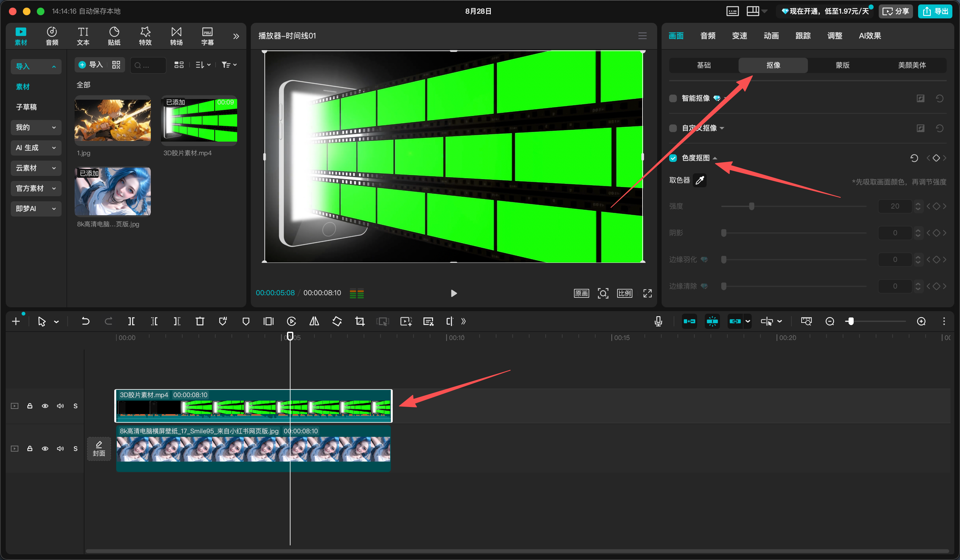Image resolution: width=960 pixels, height=560 pixels.
Task: Select the 1.jpg media thumbnail
Action: 112,120
